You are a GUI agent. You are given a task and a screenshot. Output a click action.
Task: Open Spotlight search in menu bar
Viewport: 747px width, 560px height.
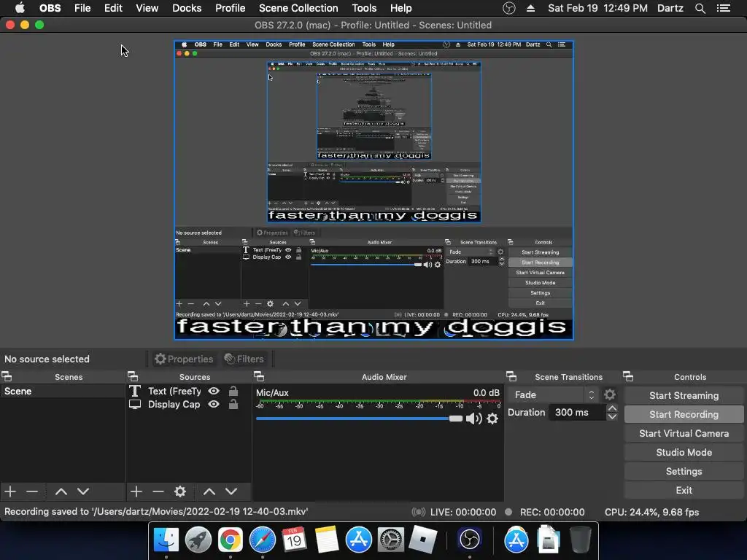click(x=700, y=8)
